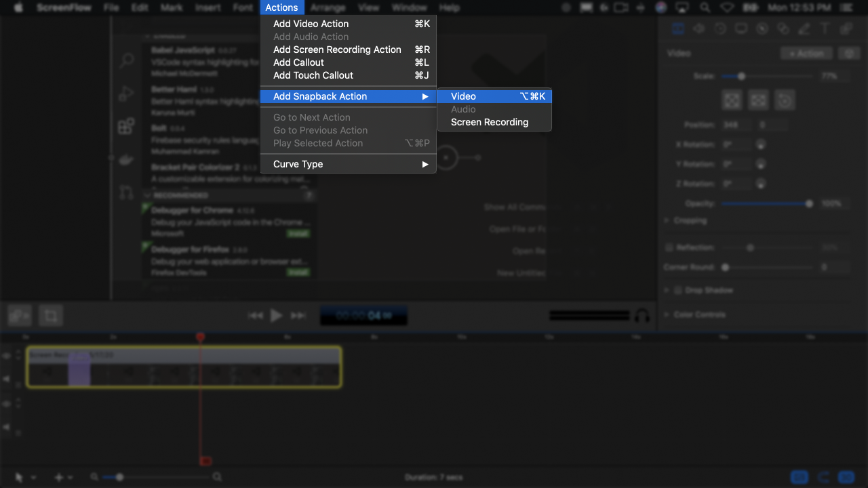
Task: Open the Annotations inspector pencil icon
Action: coord(804,29)
